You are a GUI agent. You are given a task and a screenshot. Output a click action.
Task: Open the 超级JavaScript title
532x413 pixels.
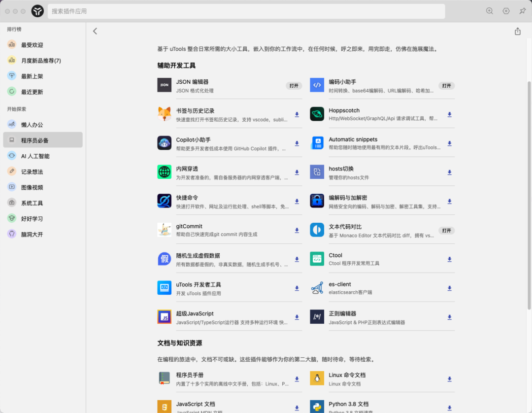tap(195, 313)
